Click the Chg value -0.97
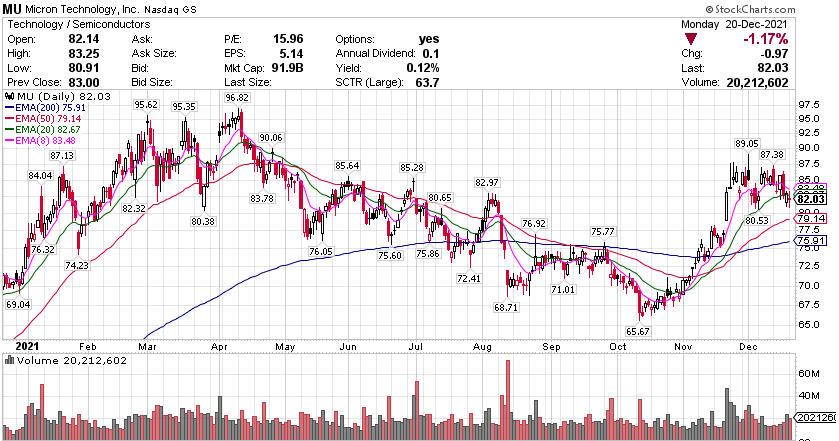This screenshot has height=441, width=839. [774, 54]
